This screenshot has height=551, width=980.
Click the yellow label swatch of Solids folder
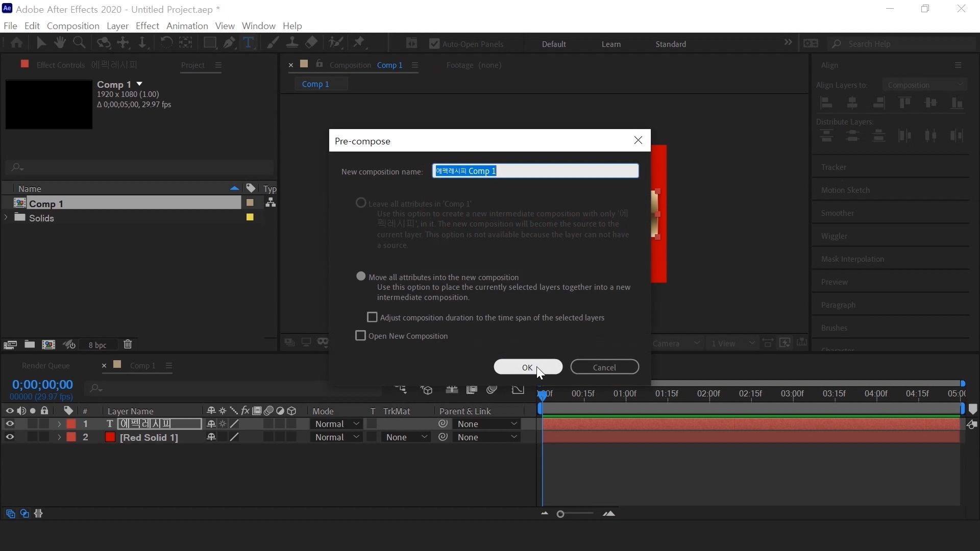(x=250, y=217)
